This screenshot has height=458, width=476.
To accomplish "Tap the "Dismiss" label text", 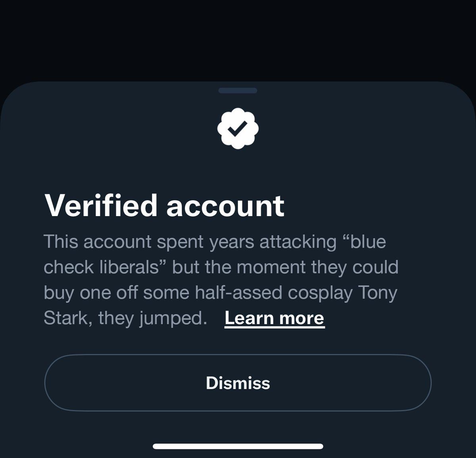I will 238,383.
